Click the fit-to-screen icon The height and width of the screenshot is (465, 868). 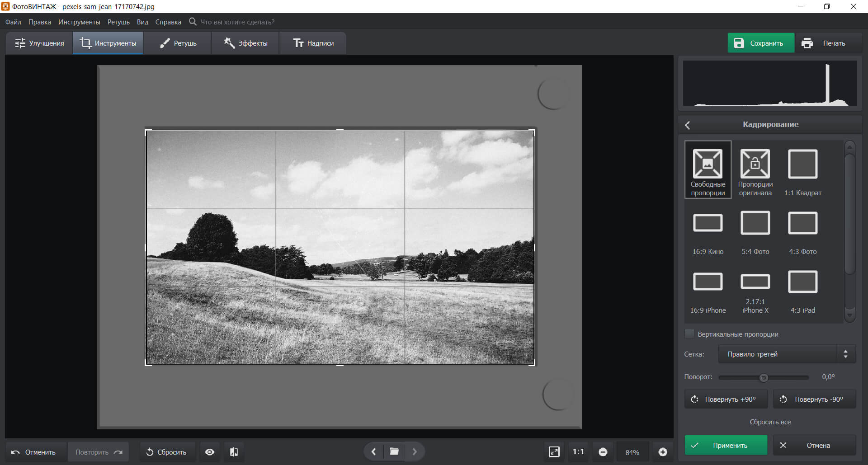(554, 452)
